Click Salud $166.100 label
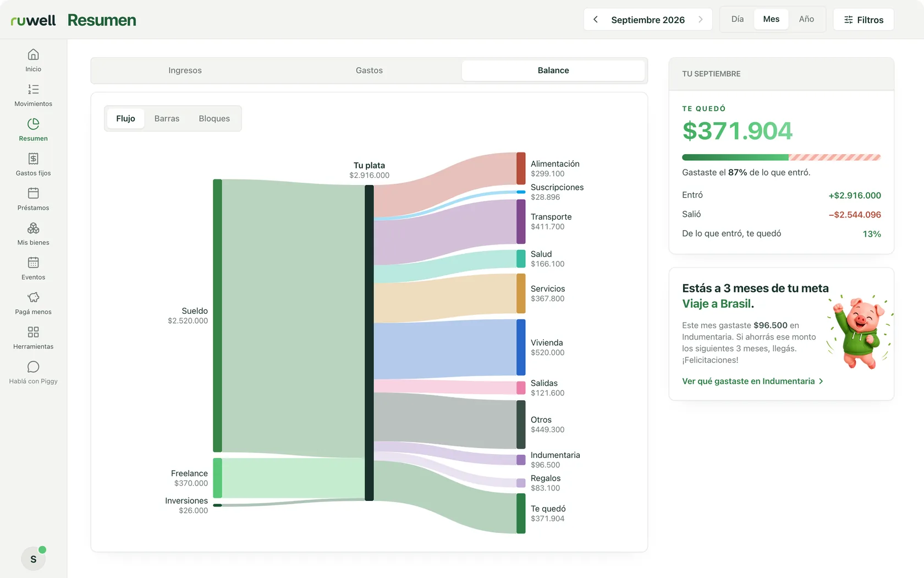This screenshot has width=924, height=578. 548,259
